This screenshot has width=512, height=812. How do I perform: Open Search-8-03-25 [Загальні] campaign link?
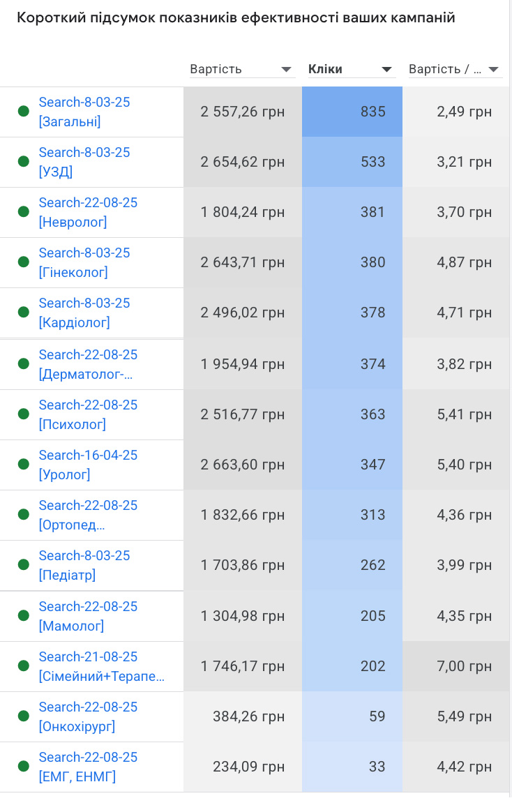[x=84, y=112]
